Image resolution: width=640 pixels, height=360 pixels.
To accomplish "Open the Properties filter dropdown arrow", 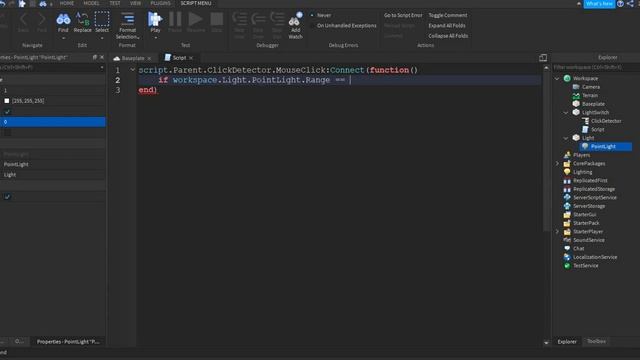I will 102,67.
